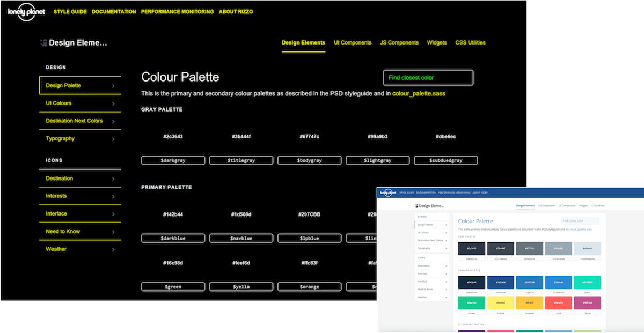Click the $titlegray label box in the black window
The width and height of the screenshot is (644, 333).
pos(241,160)
